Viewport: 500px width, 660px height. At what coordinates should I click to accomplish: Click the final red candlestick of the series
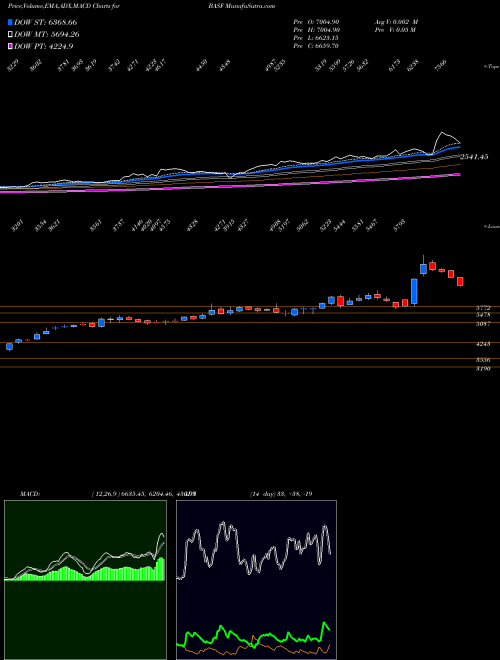point(460,281)
